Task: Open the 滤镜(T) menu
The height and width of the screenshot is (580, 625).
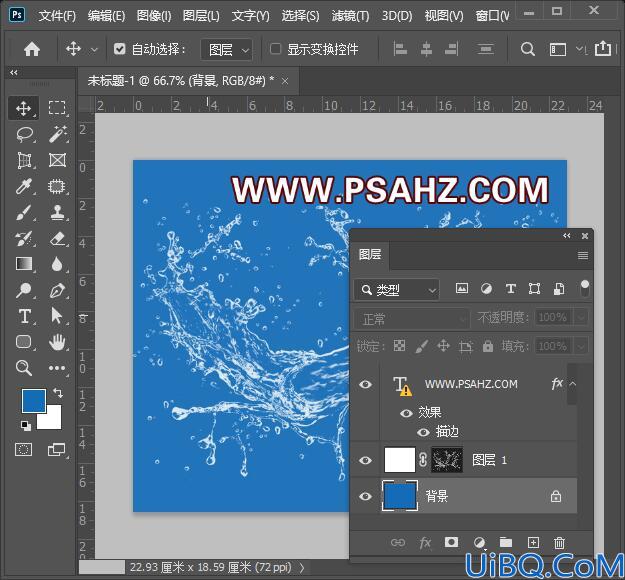Action: point(350,16)
